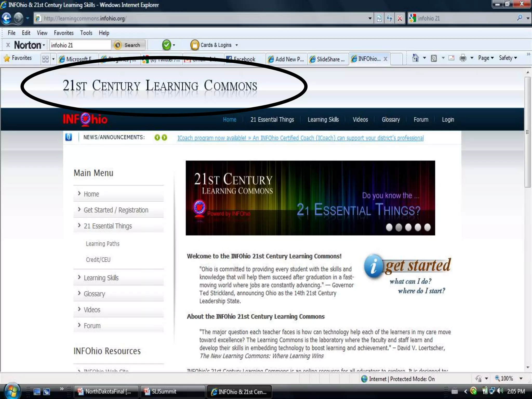Screen dimensions: 532x399
Task: Open the Safety dropdown menu
Action: click(x=508, y=58)
